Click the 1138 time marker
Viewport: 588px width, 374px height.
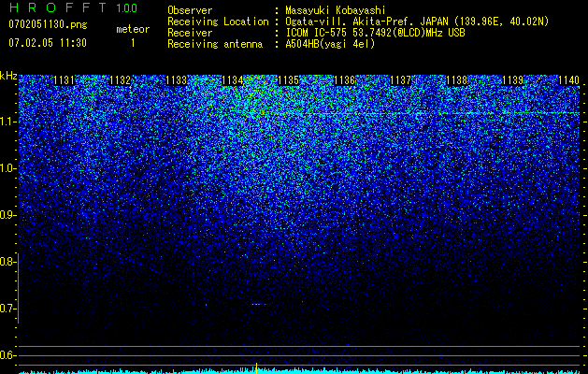click(457, 80)
